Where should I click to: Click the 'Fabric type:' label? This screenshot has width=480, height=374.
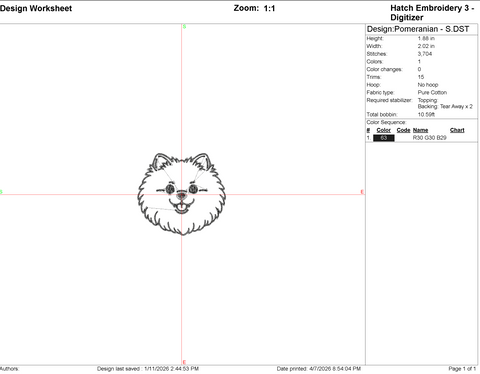click(x=380, y=92)
